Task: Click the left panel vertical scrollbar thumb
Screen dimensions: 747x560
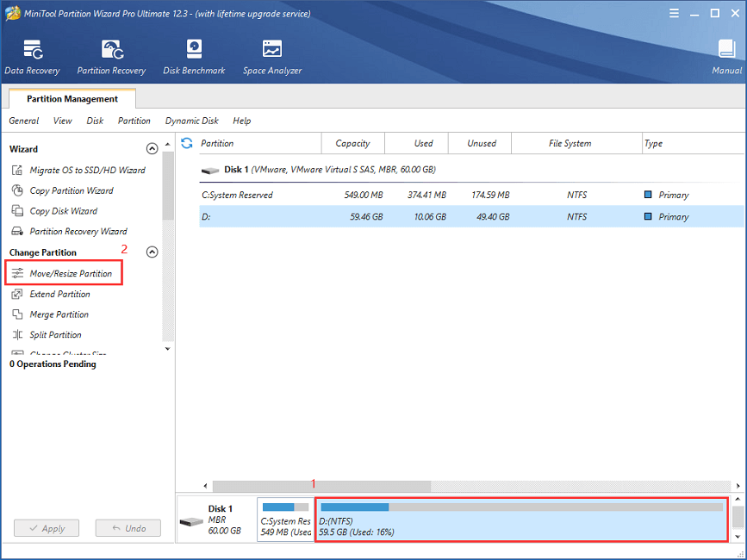Action: click(168, 186)
